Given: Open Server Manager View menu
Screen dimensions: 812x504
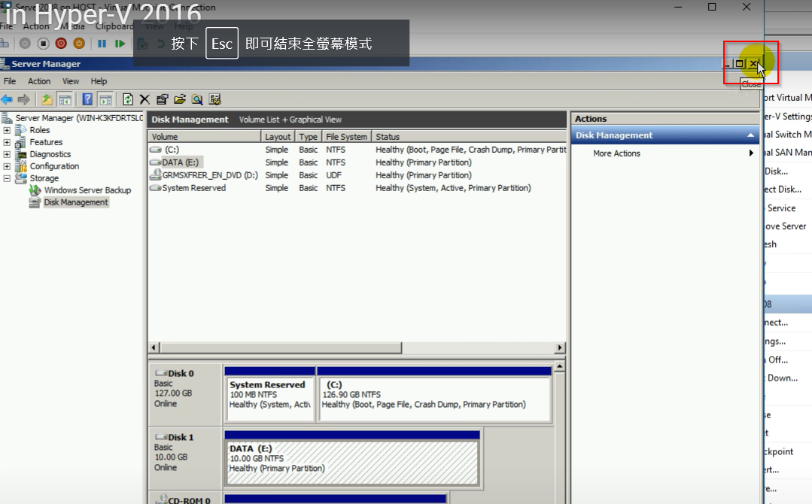Looking at the screenshot, I should [71, 81].
